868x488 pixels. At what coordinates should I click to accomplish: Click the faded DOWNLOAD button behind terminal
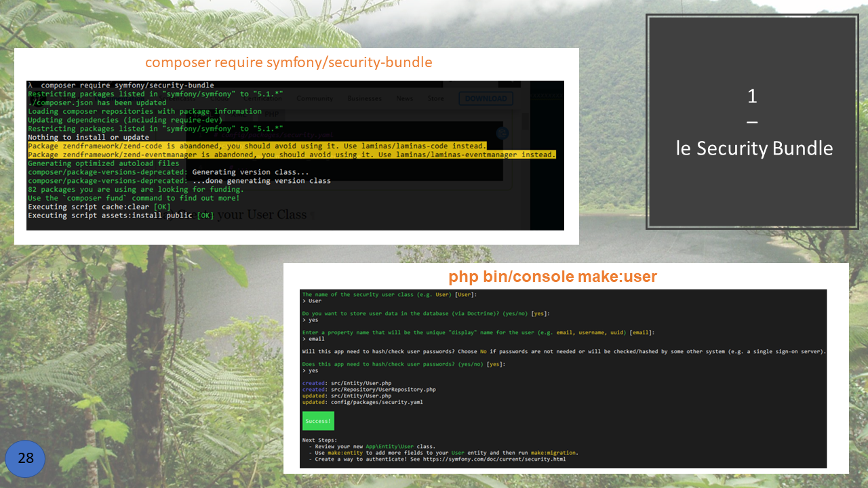tap(486, 98)
